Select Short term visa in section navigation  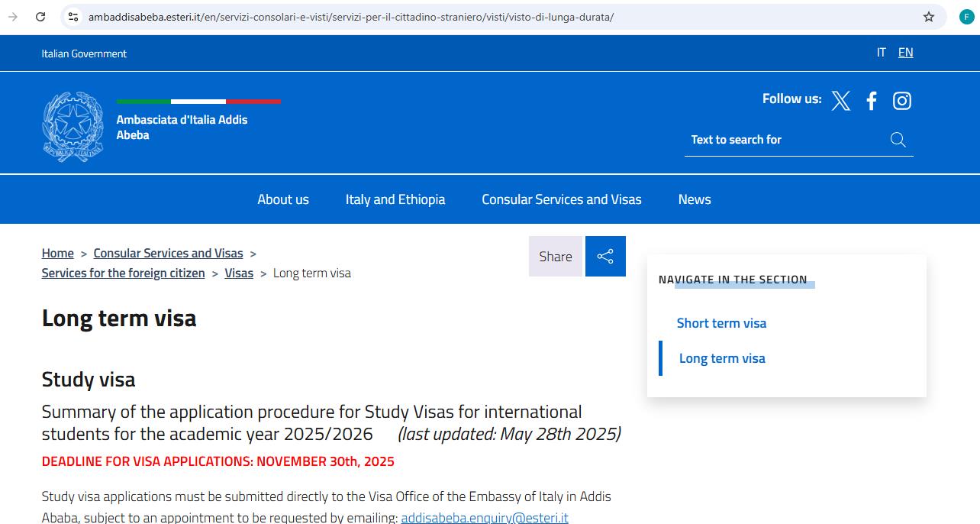coord(721,322)
